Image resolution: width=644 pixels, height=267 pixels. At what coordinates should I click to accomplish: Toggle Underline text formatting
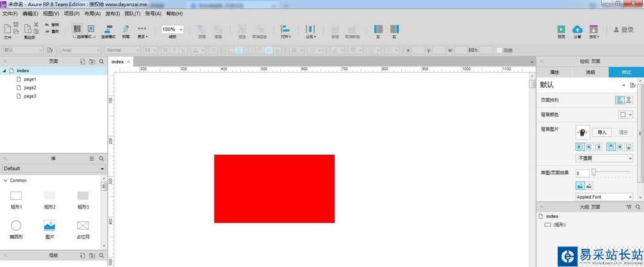click(183, 50)
